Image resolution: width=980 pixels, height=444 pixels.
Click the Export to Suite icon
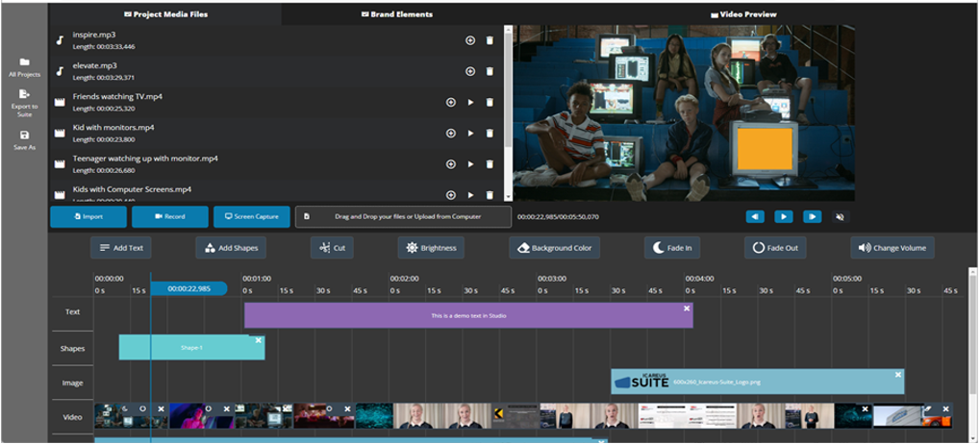click(x=24, y=94)
